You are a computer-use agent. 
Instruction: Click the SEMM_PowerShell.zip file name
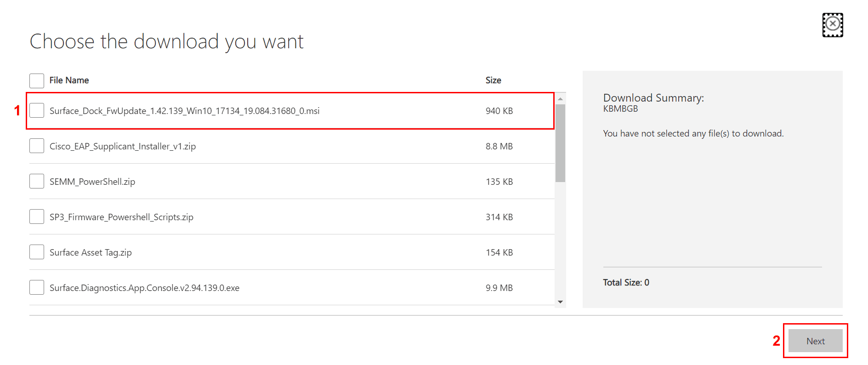click(x=92, y=182)
